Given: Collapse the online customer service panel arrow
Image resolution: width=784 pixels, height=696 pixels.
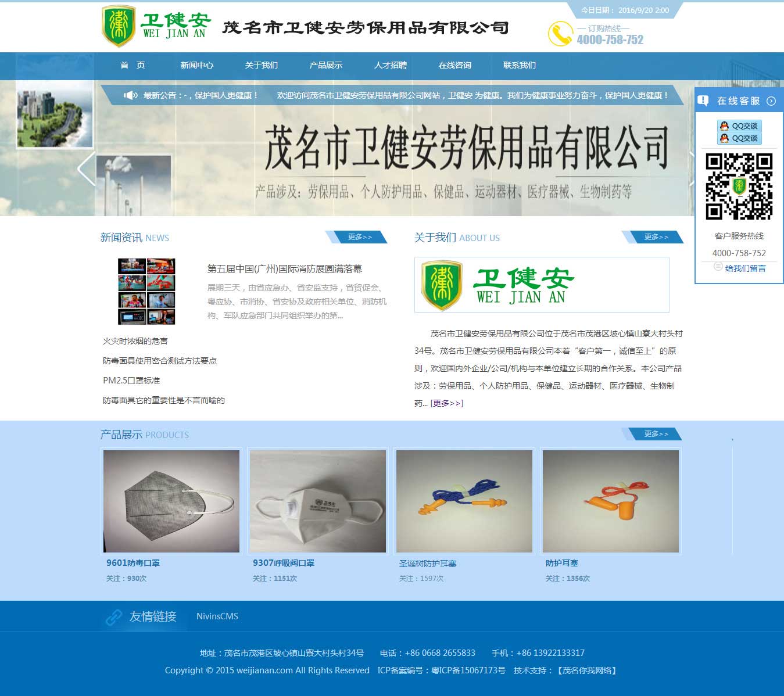Looking at the screenshot, I should [x=771, y=101].
